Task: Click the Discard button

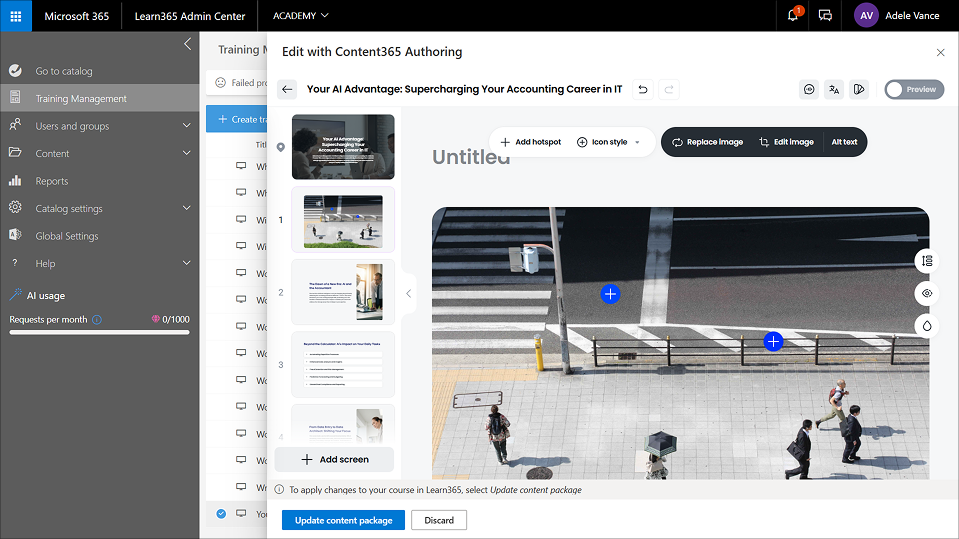Action: pyautogui.click(x=439, y=520)
